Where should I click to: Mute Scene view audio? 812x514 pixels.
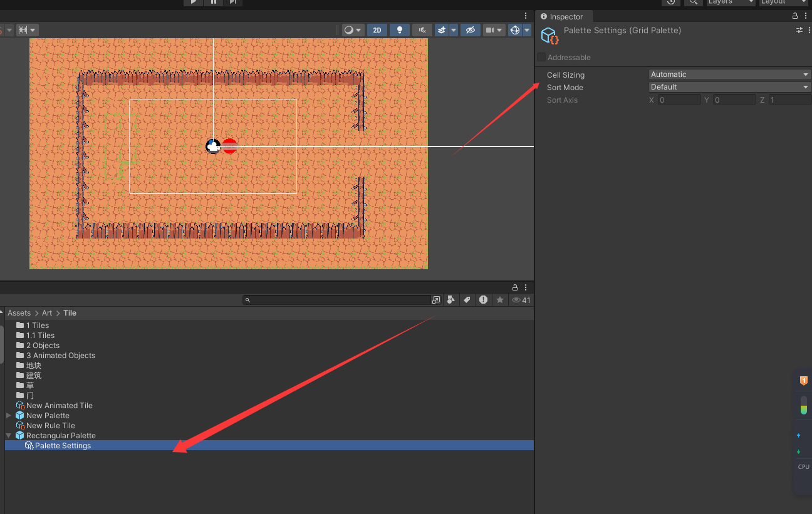422,29
